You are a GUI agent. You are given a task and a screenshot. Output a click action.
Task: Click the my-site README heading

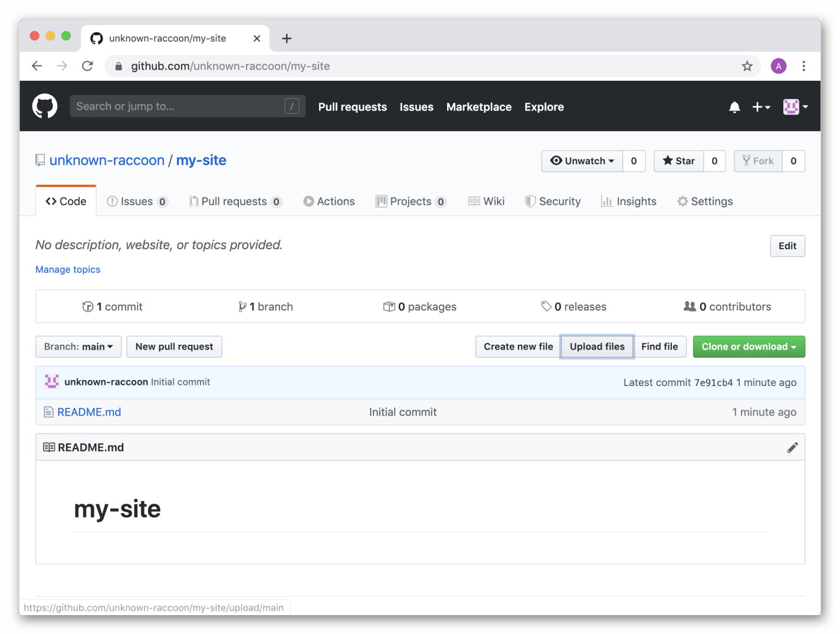(117, 509)
